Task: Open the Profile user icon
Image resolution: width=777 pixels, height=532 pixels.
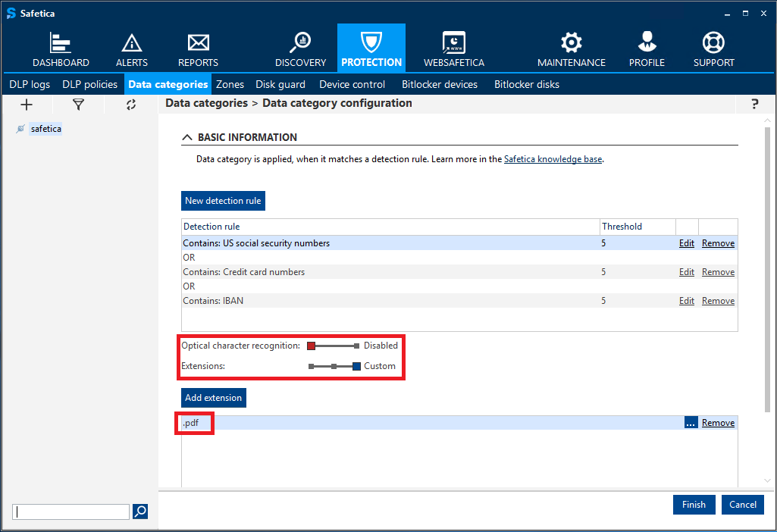Action: tap(647, 42)
